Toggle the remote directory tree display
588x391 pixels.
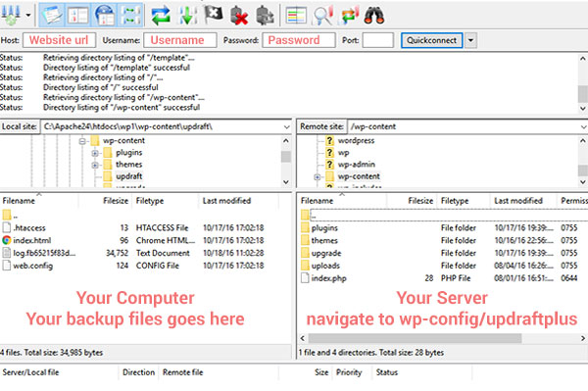click(x=104, y=15)
